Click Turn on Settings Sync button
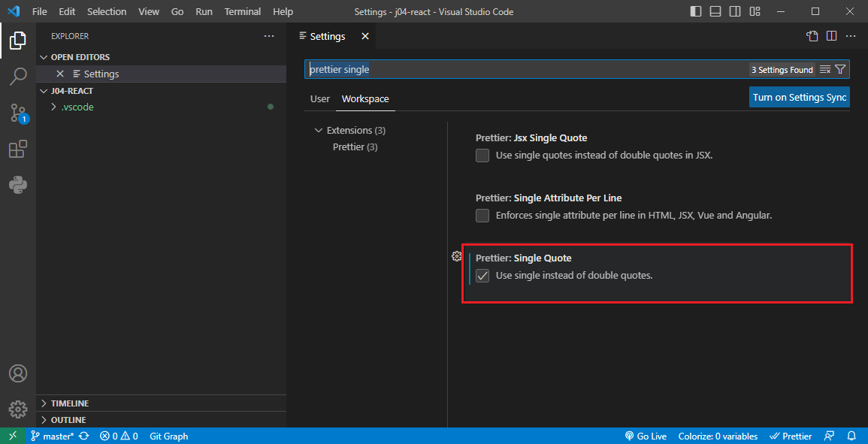 [800, 97]
